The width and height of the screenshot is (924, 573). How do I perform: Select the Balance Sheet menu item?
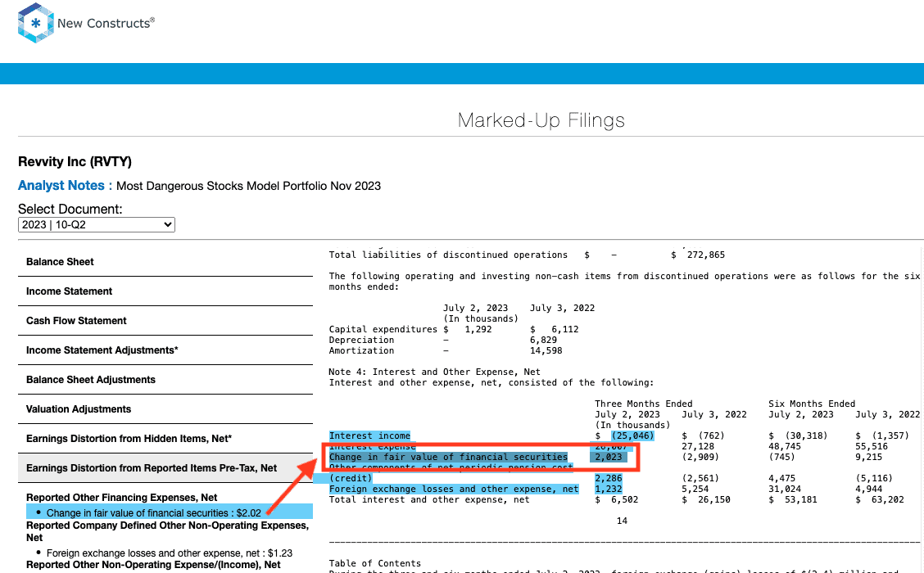(165, 261)
